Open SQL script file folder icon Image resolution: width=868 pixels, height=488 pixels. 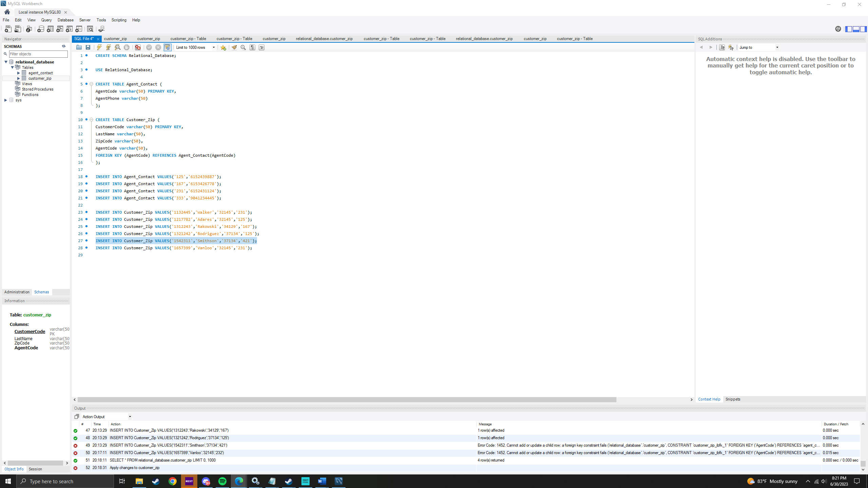79,47
